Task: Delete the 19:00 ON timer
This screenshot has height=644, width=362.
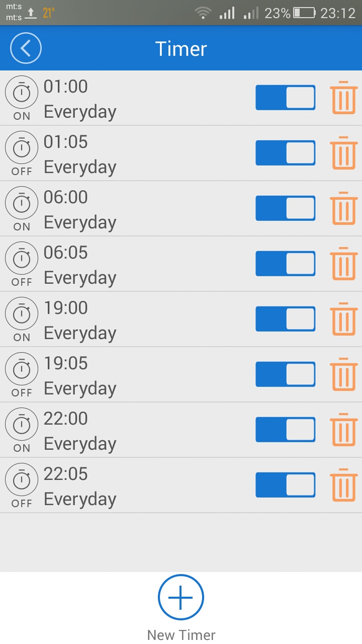Action: [344, 318]
